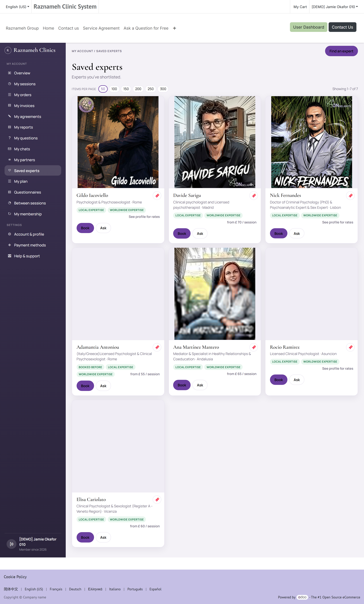Click the My sessions clock icon
Viewport: 364px width, 604px height.
point(10,84)
